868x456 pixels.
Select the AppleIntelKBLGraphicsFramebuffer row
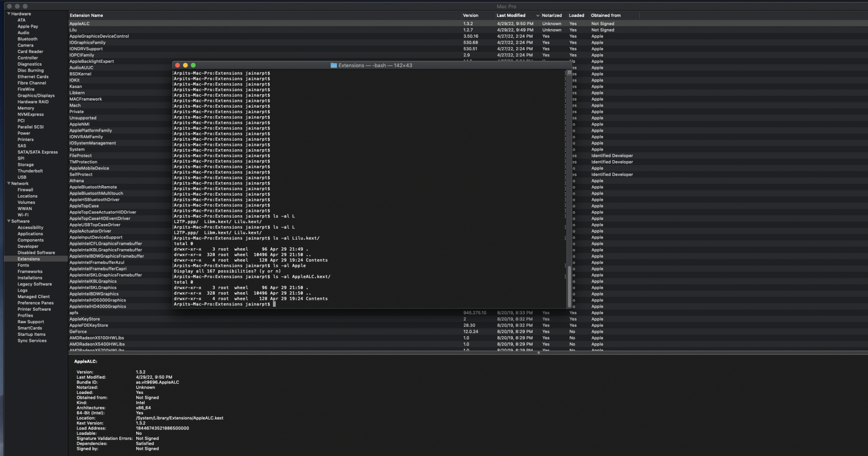pos(105,250)
